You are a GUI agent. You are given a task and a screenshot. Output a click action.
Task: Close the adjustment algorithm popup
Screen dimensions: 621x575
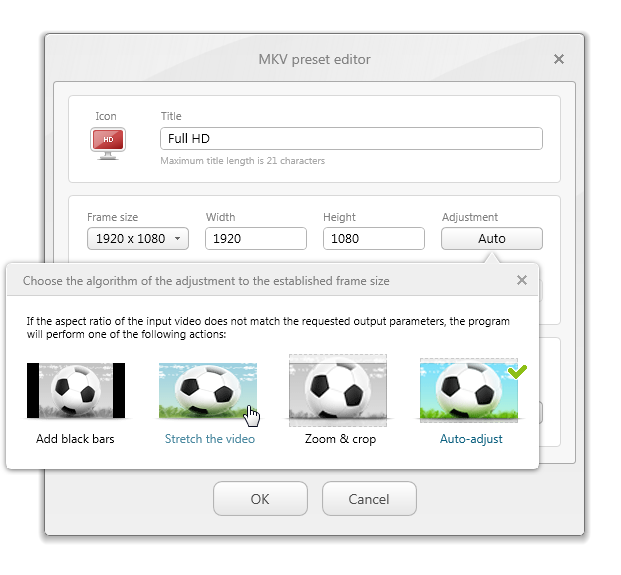click(522, 280)
